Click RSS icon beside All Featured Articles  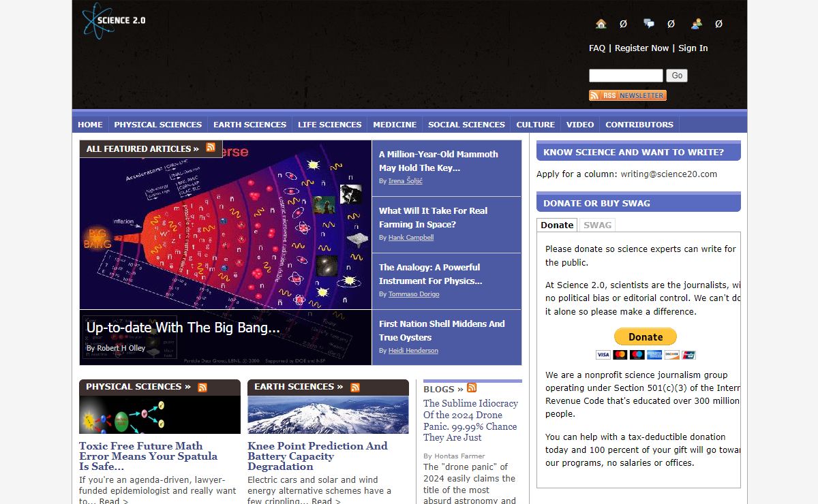click(x=211, y=148)
